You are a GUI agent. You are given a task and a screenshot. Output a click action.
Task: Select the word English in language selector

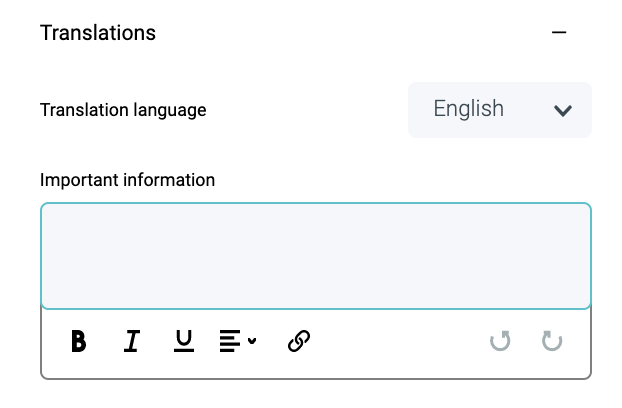(468, 109)
